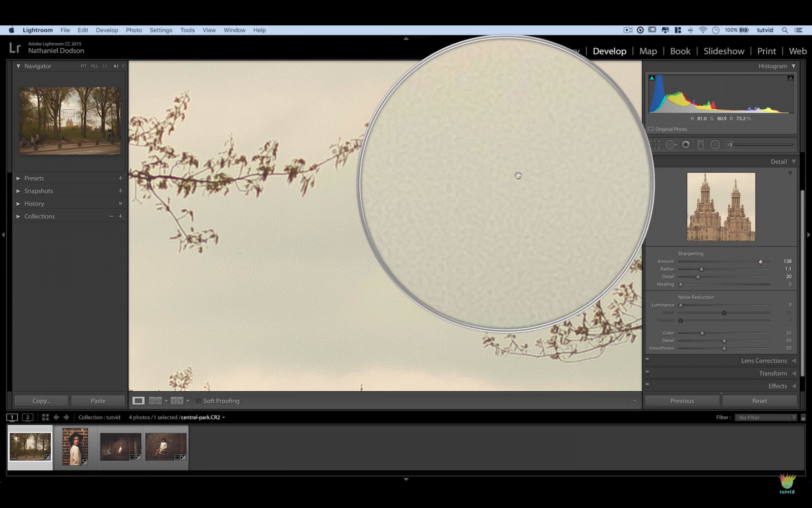The width and height of the screenshot is (812, 508).
Task: Enable Soft Proofing
Action: tap(198, 401)
